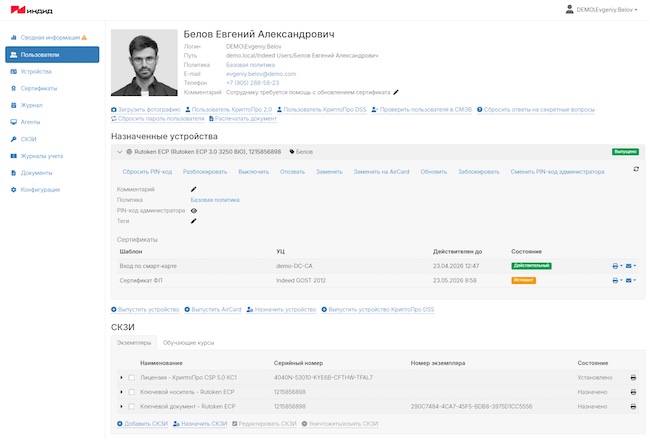Expand the Лицензия - КриптоПро CSP row
Image resolution: width=650 pixels, height=439 pixels.
tap(121, 378)
